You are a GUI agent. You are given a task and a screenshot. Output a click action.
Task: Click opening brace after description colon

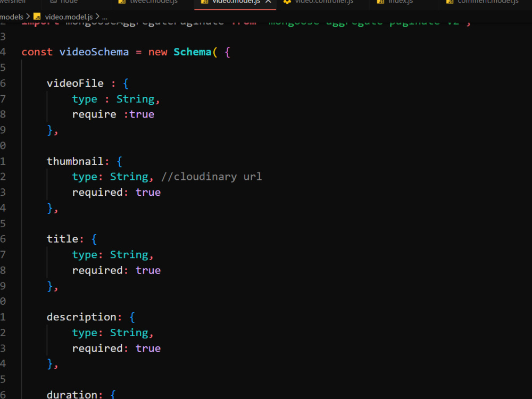[x=132, y=317]
